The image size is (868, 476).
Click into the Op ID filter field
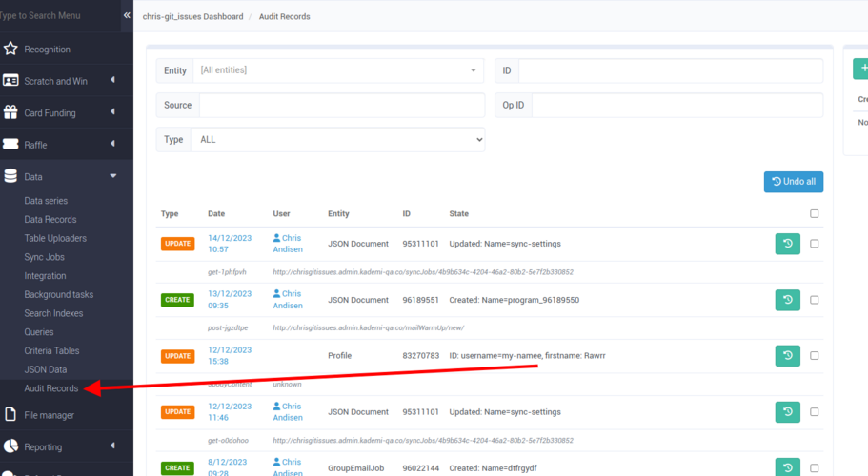677,105
